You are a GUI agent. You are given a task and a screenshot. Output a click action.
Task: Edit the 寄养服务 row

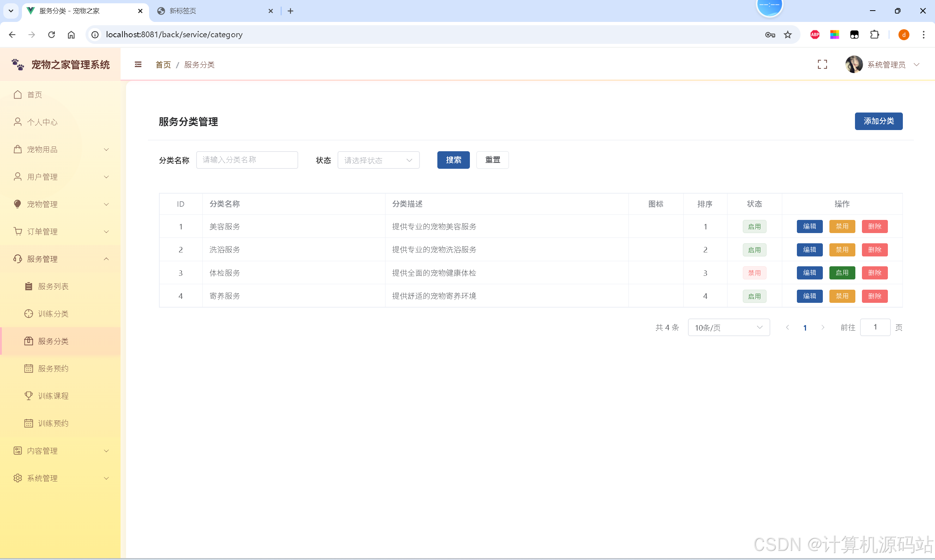pos(809,296)
